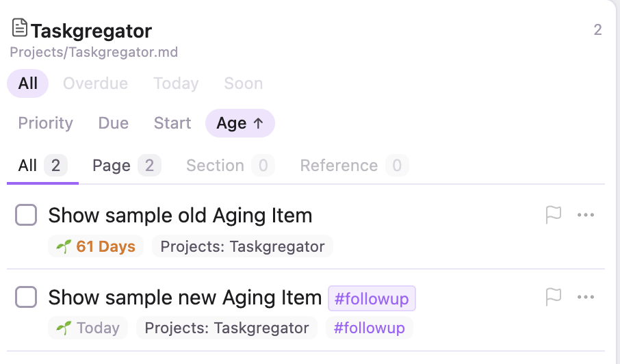Screen dimensions: 620x364
Task: Check off Show sample new Aging Item
Action: point(26,297)
